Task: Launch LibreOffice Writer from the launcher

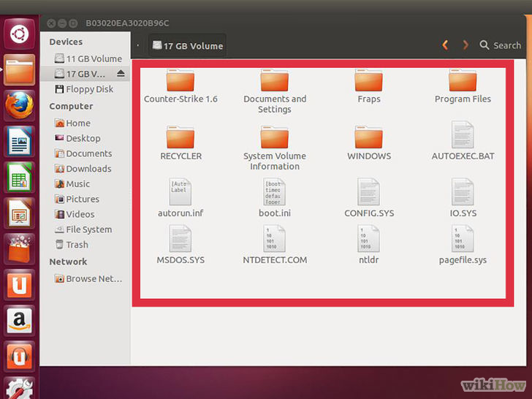Action: point(19,142)
